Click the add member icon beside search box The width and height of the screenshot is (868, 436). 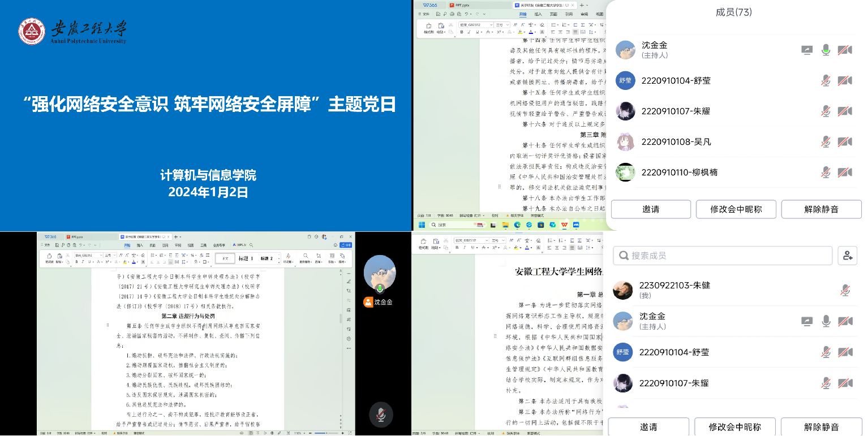[847, 256]
